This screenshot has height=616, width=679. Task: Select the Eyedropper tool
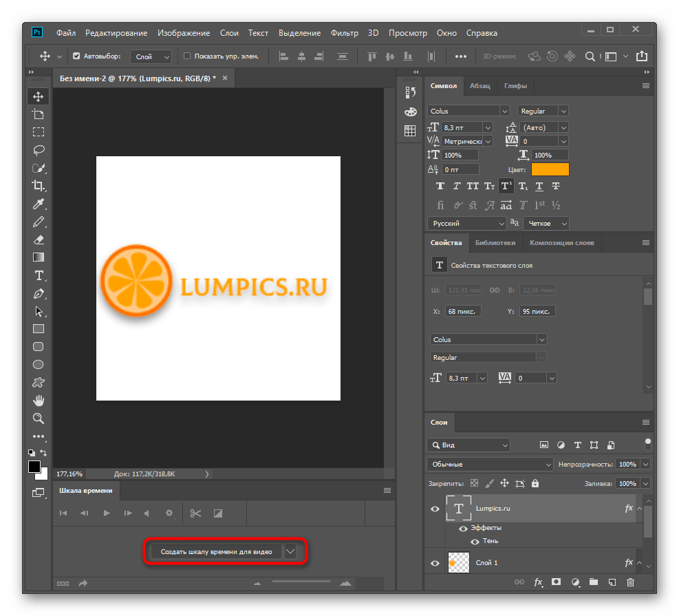39,204
